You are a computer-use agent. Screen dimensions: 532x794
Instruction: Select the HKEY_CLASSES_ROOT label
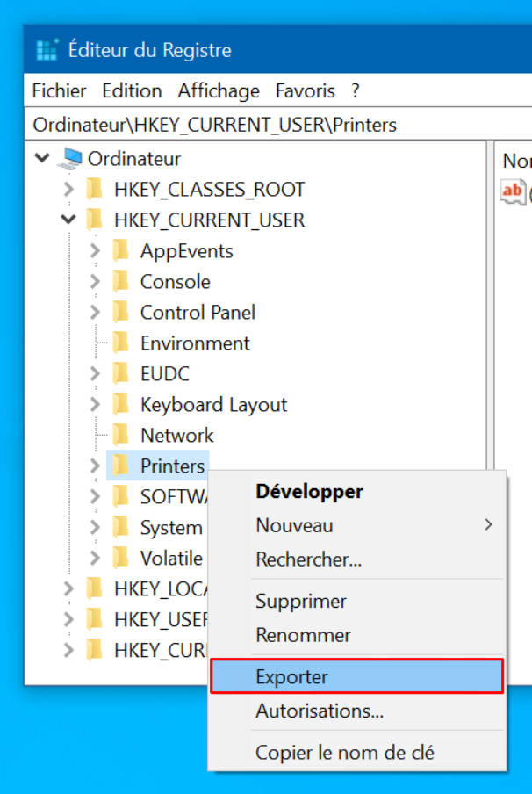pos(210,190)
